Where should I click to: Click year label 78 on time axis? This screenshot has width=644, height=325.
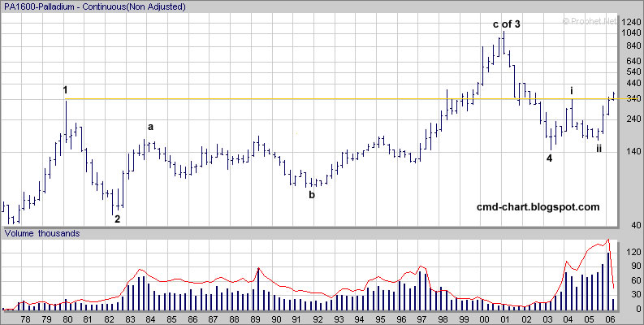(x=25, y=319)
